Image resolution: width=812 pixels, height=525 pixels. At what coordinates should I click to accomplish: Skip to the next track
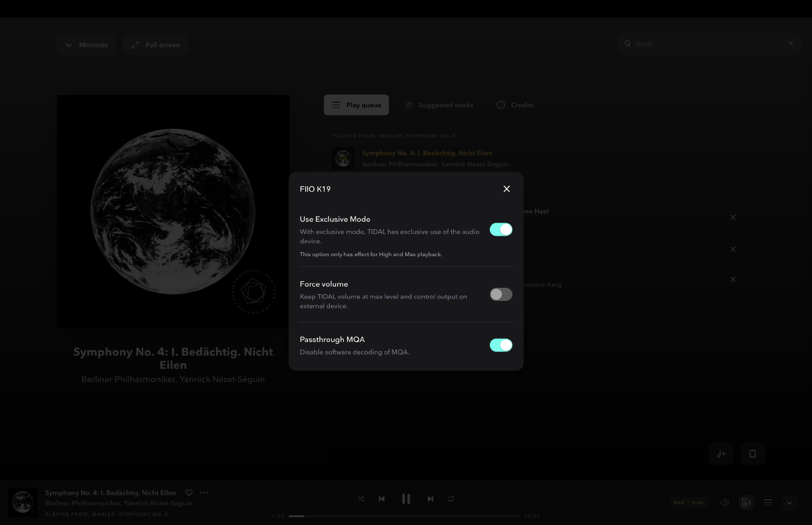(430, 499)
